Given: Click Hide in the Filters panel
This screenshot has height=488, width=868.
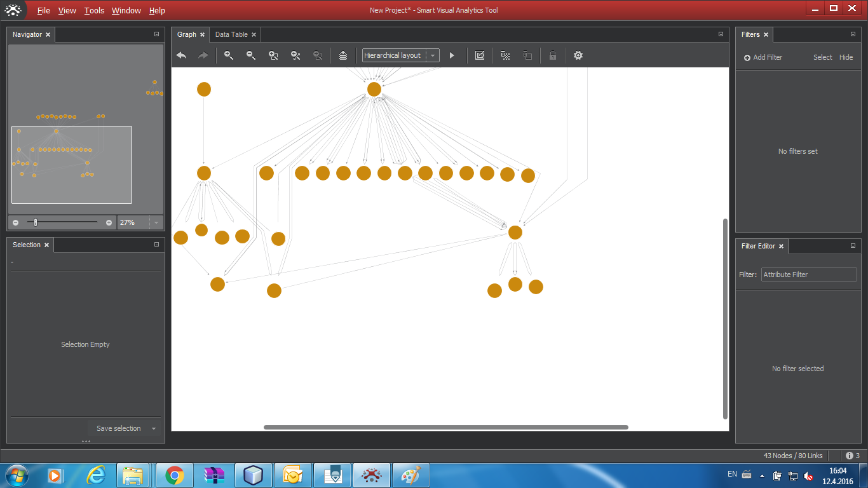Looking at the screenshot, I should [846, 57].
